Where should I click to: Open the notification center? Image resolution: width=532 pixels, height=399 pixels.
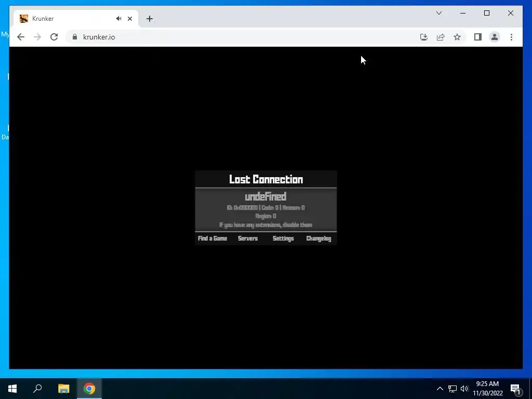[515, 389]
